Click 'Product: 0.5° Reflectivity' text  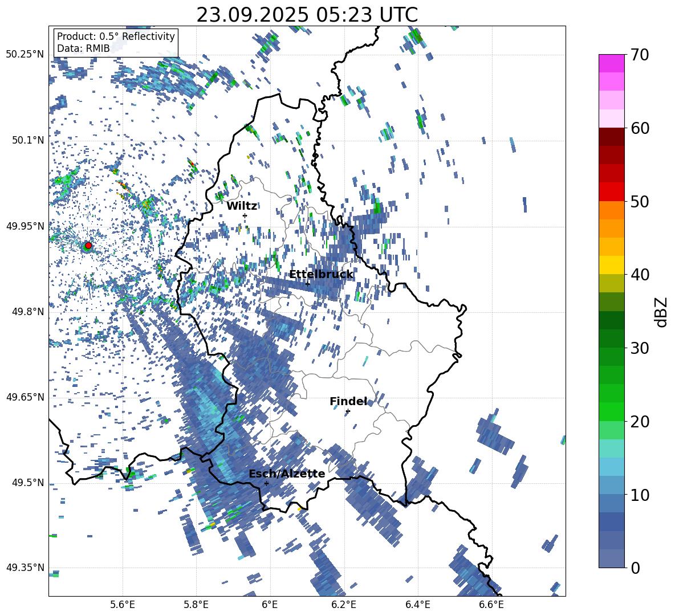point(116,36)
